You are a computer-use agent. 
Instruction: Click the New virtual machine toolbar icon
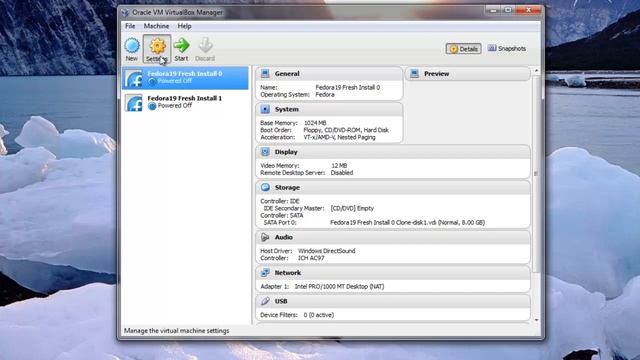(x=132, y=46)
